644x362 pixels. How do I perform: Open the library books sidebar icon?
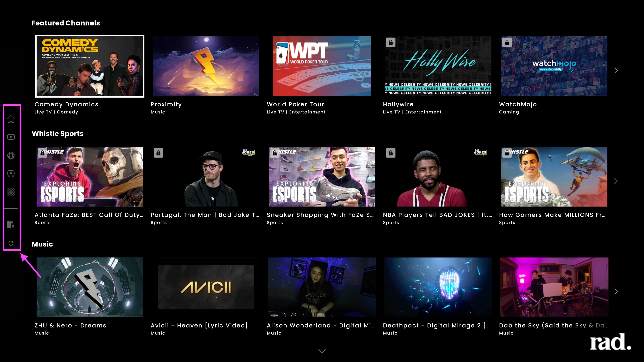11,225
